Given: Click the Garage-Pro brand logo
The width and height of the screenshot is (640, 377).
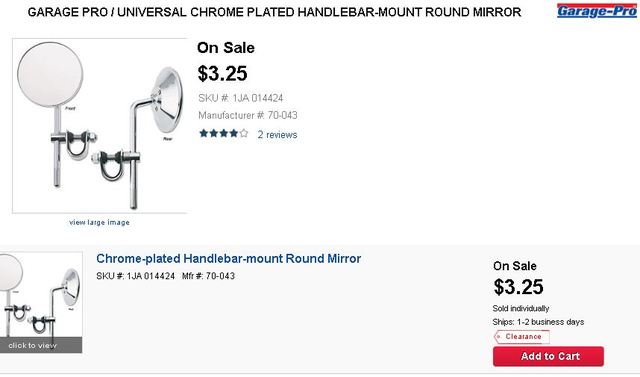Looking at the screenshot, I should point(596,11).
